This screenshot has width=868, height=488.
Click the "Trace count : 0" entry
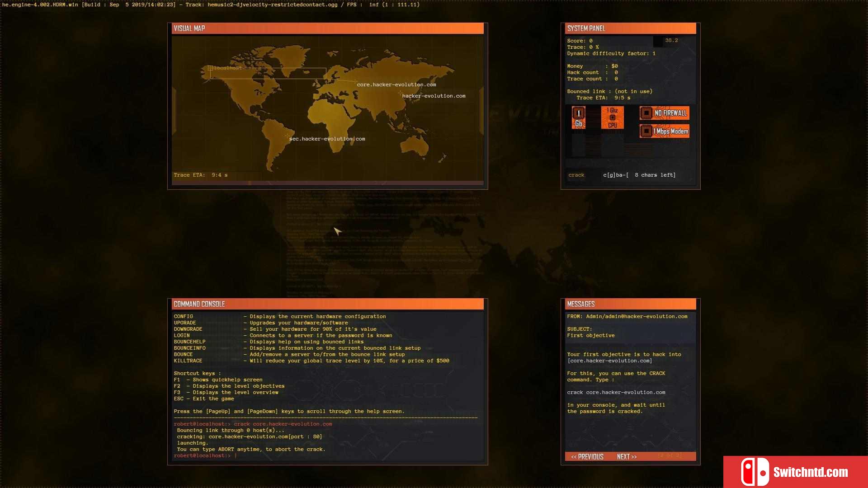point(592,79)
